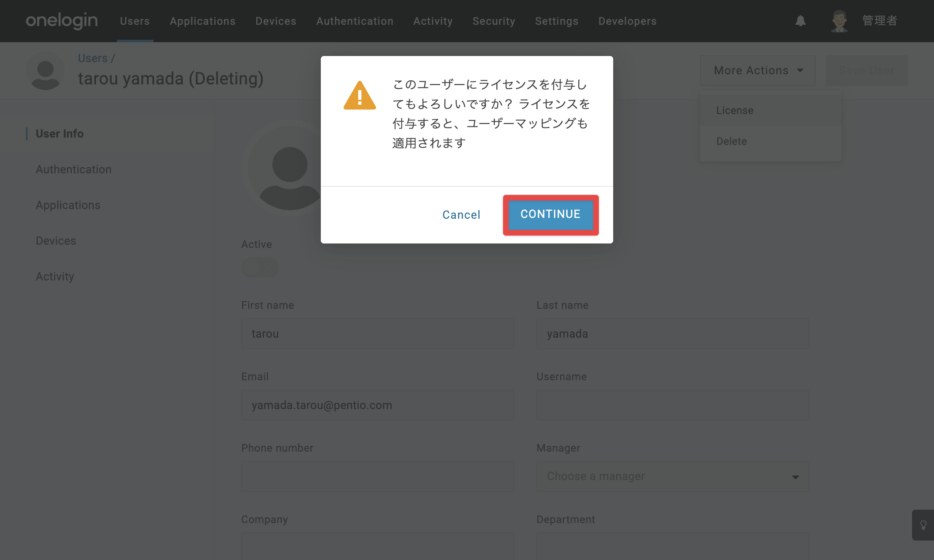This screenshot has height=560, width=934.
Task: Open the Activity top navigation menu
Action: (433, 21)
